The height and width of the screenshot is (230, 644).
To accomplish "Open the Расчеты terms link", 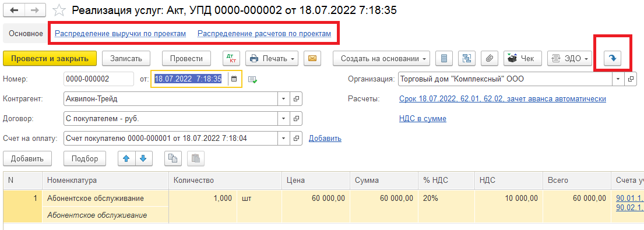I will coord(503,99).
